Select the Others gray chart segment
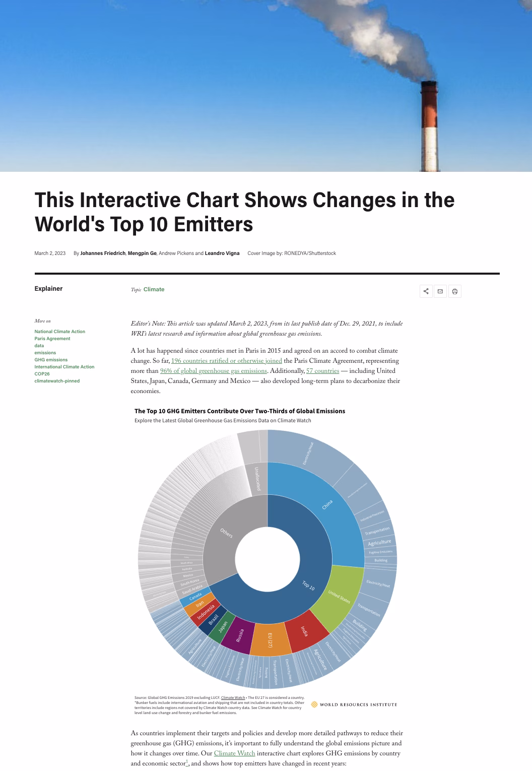 227,532
